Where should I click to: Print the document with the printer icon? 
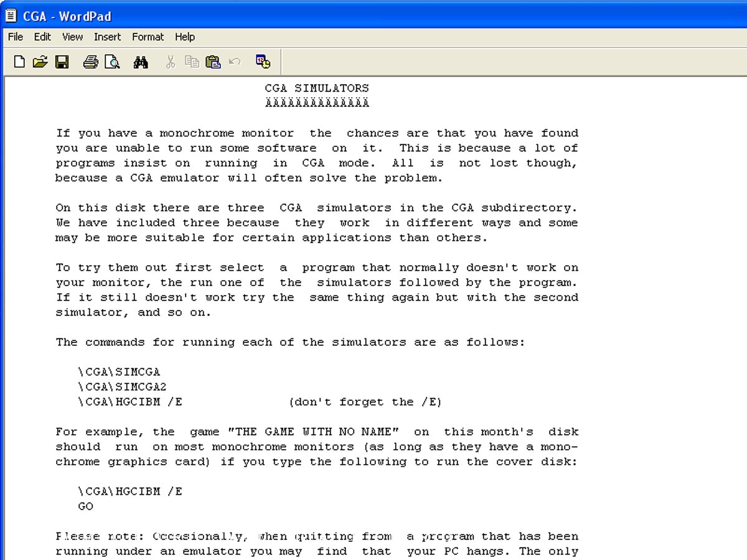[x=91, y=62]
